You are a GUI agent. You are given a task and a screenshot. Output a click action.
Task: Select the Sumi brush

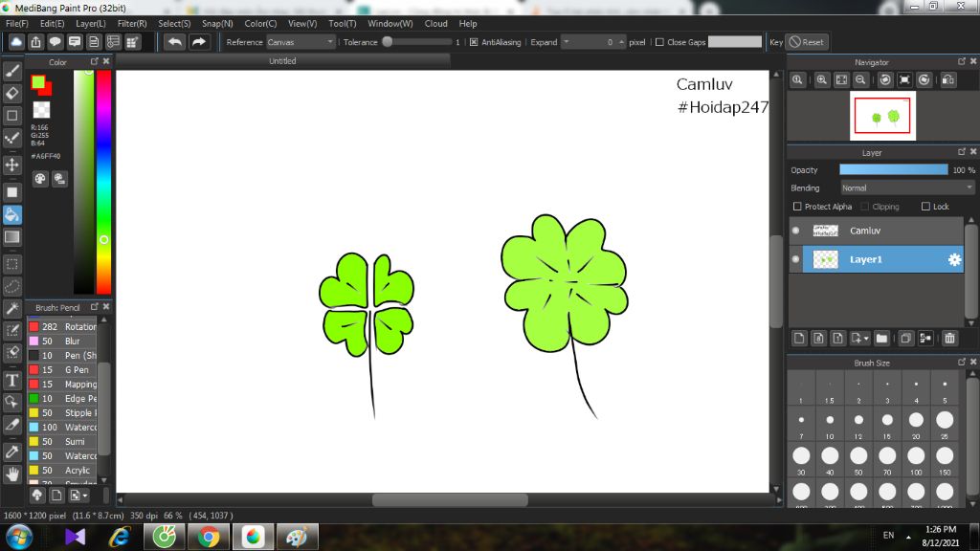(62, 442)
